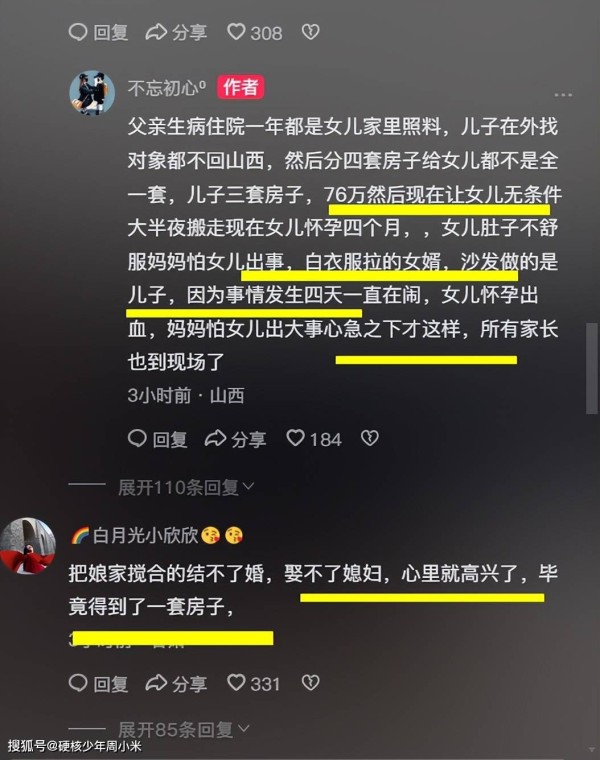Expand the 110 replies

tap(186, 487)
